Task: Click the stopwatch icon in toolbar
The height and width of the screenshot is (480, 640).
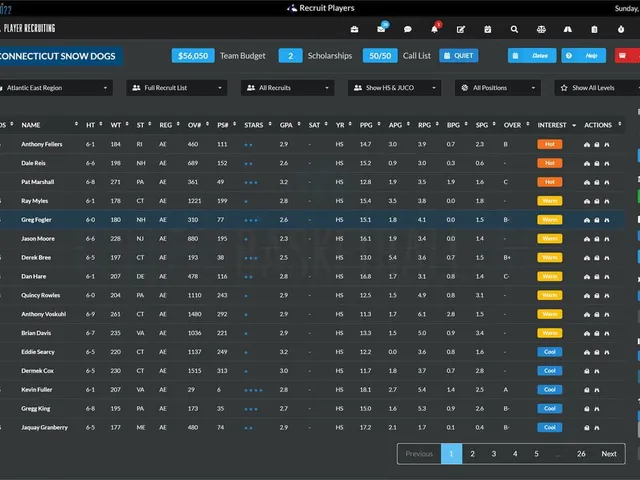Action: click(x=621, y=29)
